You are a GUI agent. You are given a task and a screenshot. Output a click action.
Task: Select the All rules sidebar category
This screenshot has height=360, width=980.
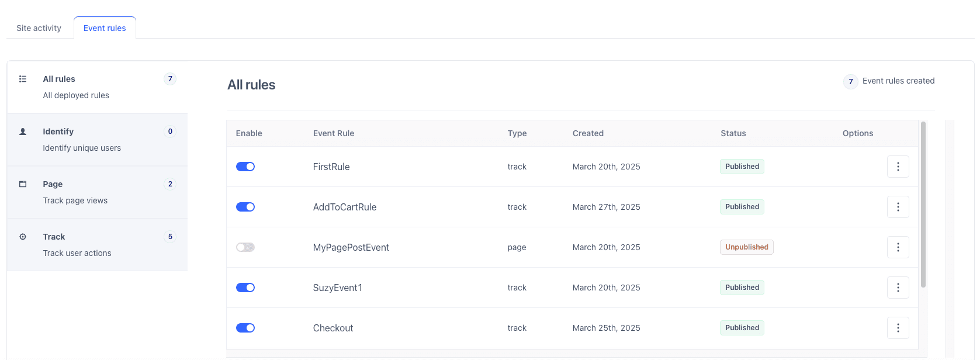[x=97, y=87]
